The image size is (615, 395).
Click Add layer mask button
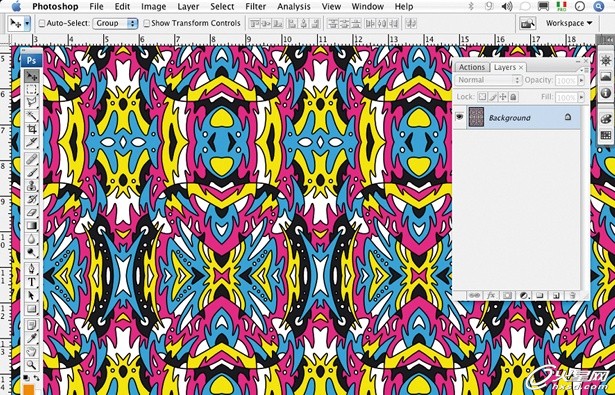pos(507,295)
